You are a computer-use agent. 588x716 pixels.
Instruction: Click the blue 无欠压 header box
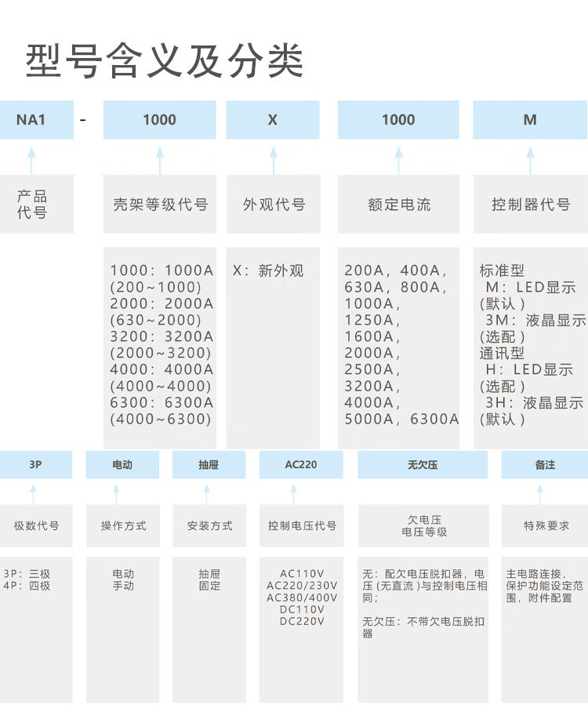pos(423,465)
